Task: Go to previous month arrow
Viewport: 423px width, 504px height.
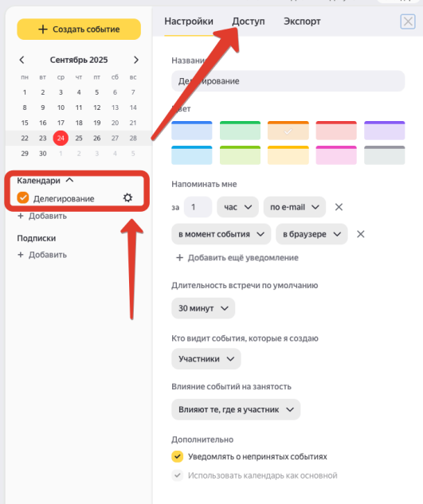Action: [22, 60]
